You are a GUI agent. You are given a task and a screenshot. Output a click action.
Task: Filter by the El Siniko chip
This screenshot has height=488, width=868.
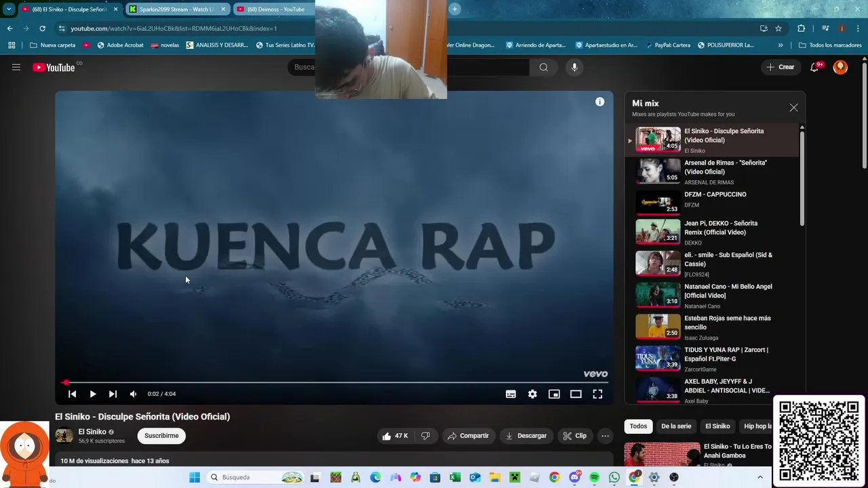pos(717,426)
